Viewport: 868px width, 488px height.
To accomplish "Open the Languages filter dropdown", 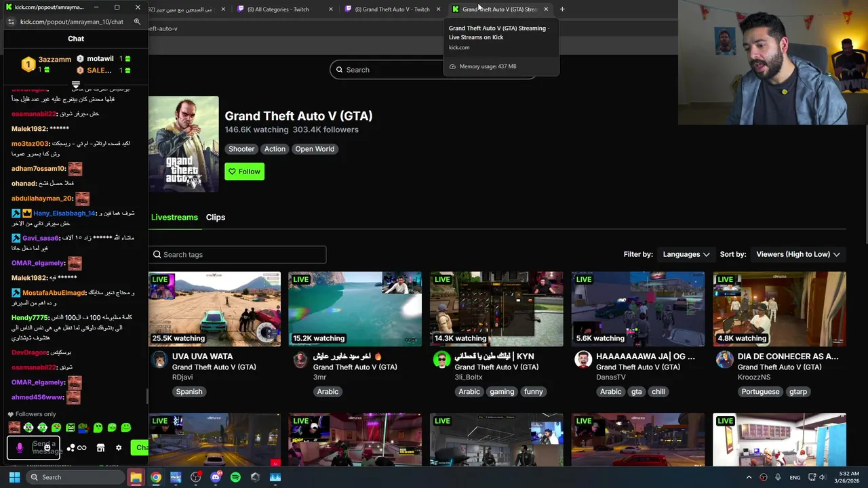I will coord(686,254).
